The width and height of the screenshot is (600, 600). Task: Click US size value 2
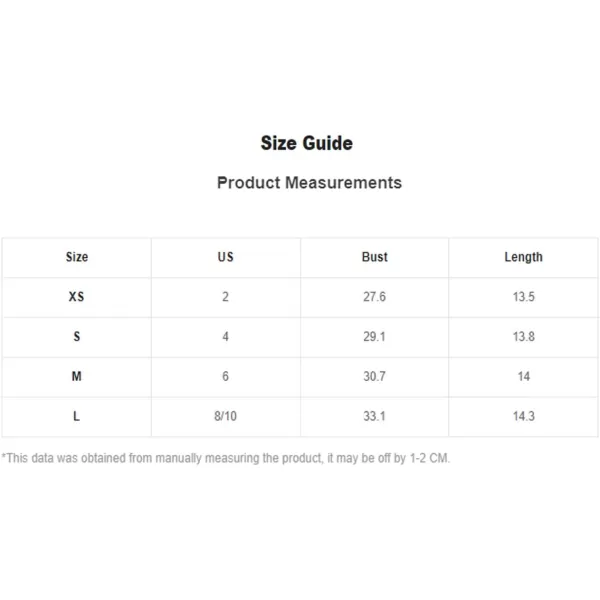tap(225, 297)
